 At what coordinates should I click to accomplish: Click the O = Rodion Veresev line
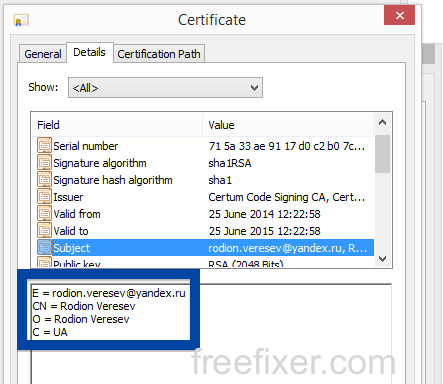(81, 319)
